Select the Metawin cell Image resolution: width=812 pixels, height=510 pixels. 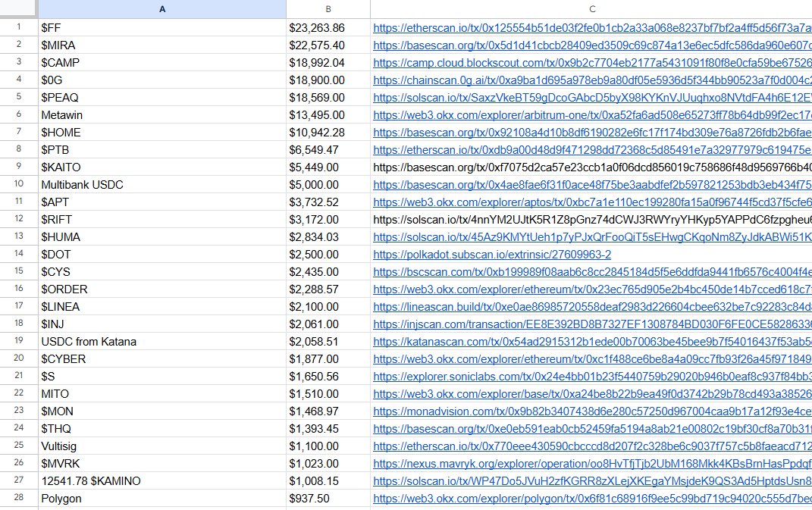162,115
